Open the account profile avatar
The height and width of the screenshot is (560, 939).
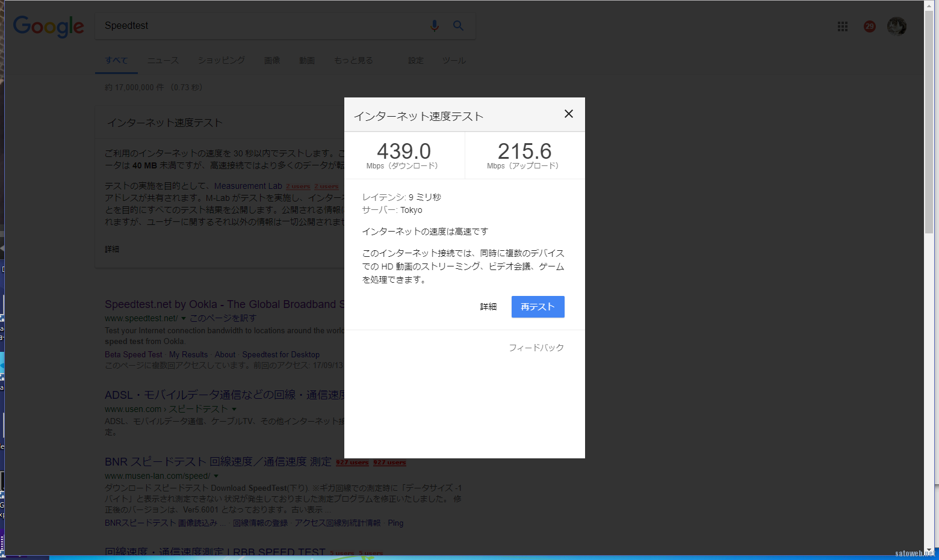pos(897,26)
